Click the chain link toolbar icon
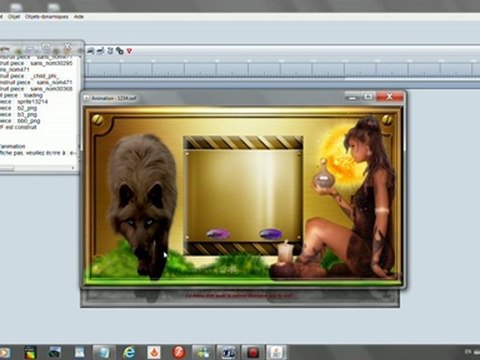 [120, 51]
